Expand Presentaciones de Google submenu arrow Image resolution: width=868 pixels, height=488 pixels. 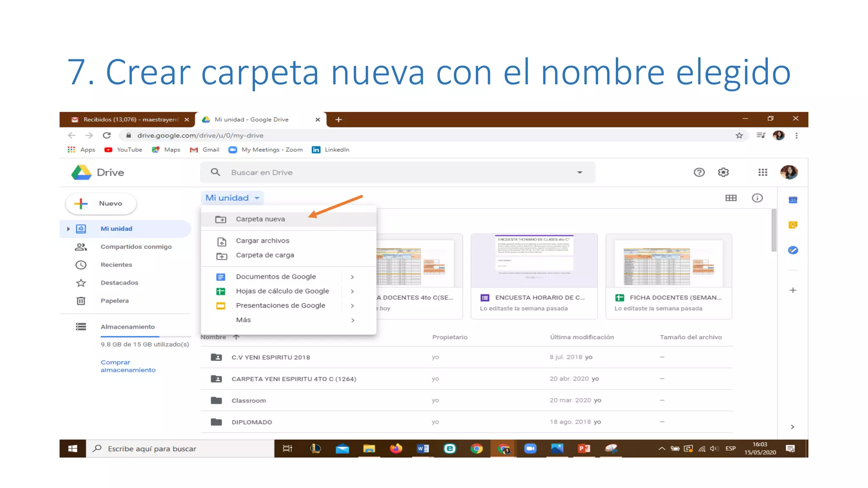coord(352,306)
